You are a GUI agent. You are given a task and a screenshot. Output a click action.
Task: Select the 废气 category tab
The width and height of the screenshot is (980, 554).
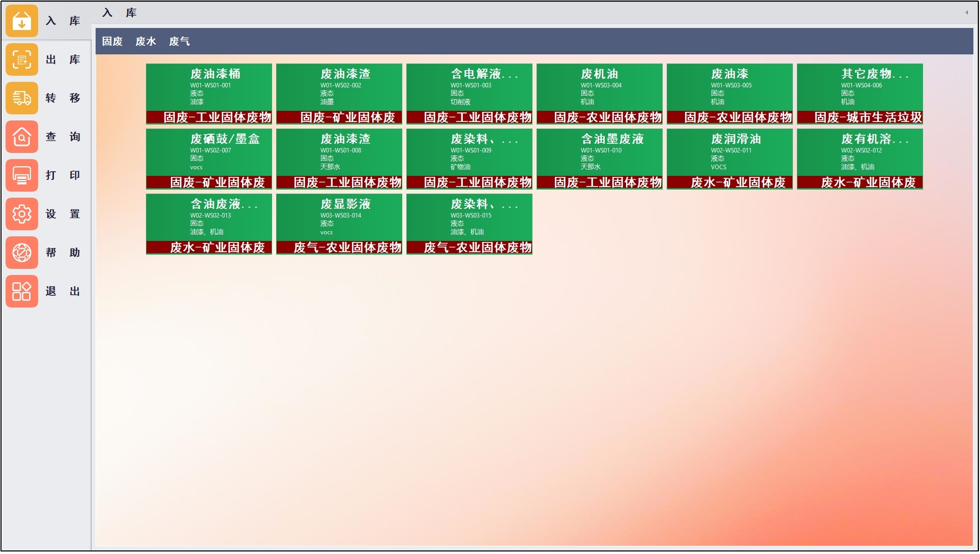179,42
